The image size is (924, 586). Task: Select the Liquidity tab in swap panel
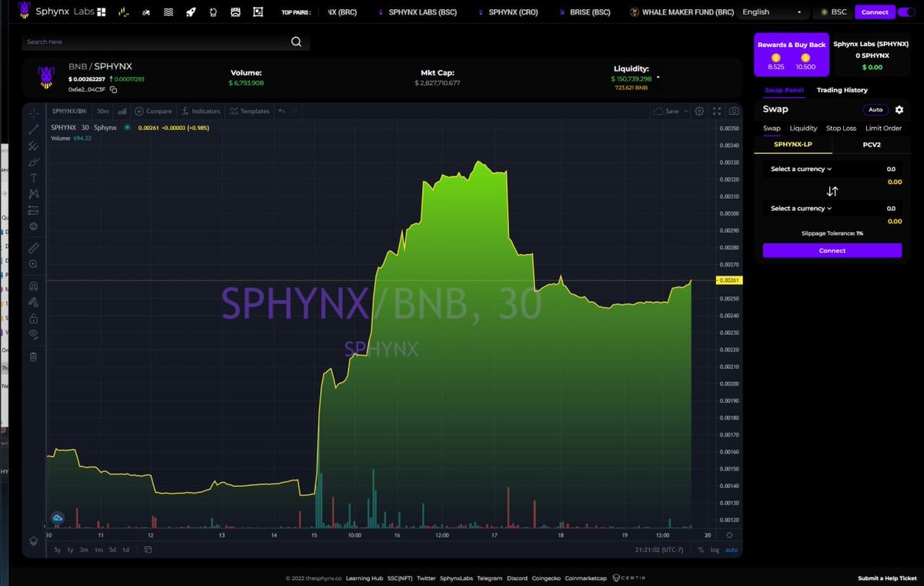click(803, 129)
